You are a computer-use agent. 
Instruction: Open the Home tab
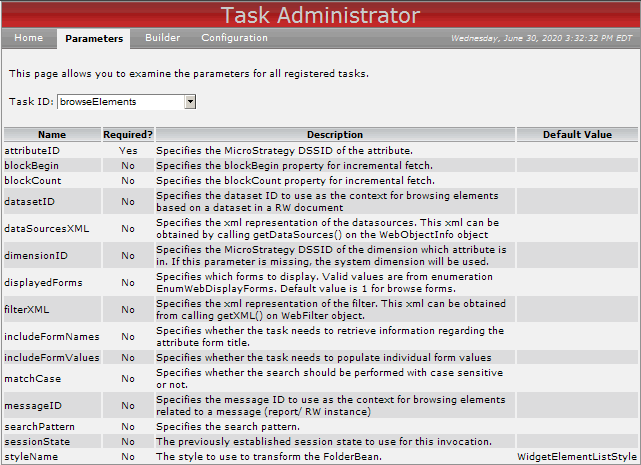[x=29, y=38]
